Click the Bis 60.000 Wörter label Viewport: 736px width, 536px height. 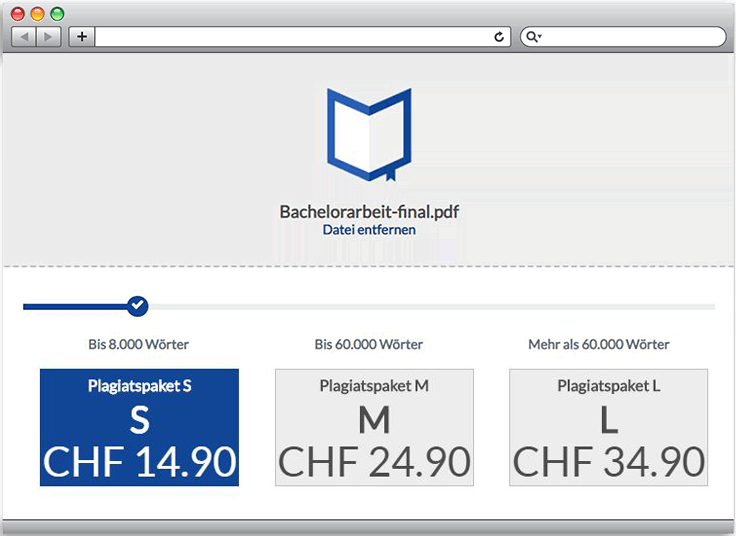click(x=368, y=344)
